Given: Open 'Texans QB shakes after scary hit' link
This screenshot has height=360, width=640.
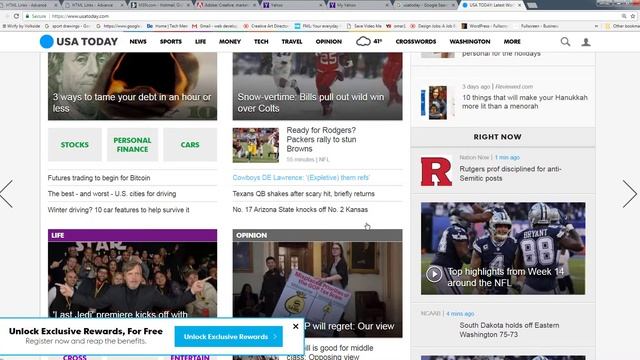Looking at the screenshot, I should click(x=304, y=194).
